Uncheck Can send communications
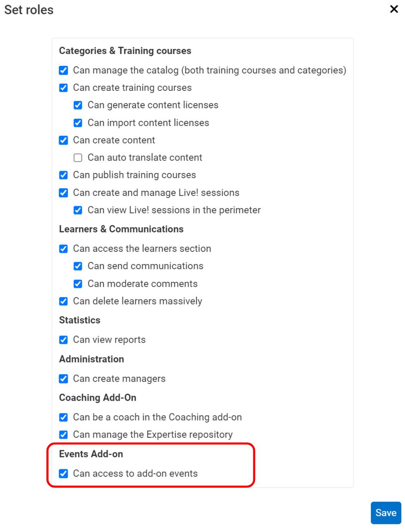405x532 pixels. [x=78, y=266]
